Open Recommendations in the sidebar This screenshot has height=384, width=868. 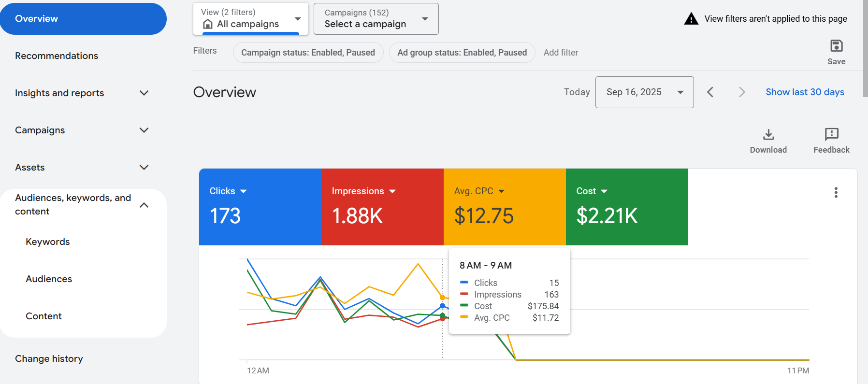pyautogui.click(x=57, y=56)
